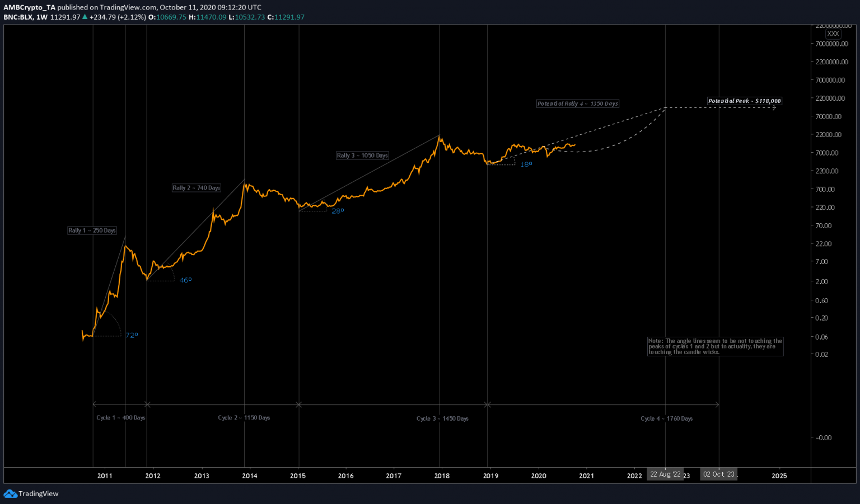Select the 'Rally 1 ~ 250 Days' label
The height and width of the screenshot is (504, 860).
click(92, 230)
